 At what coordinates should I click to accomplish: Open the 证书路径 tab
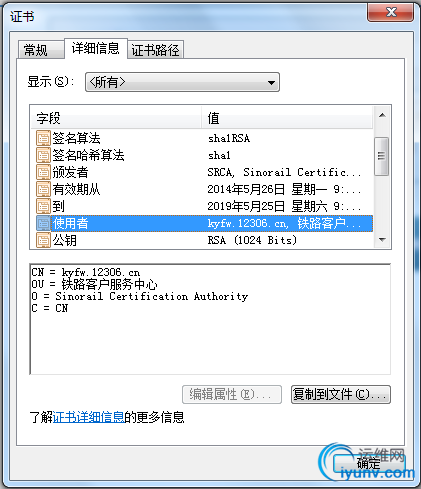(155, 50)
